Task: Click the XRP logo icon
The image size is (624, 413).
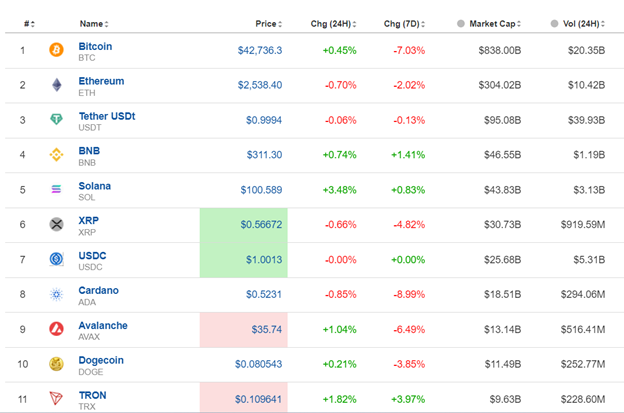Action: click(56, 224)
